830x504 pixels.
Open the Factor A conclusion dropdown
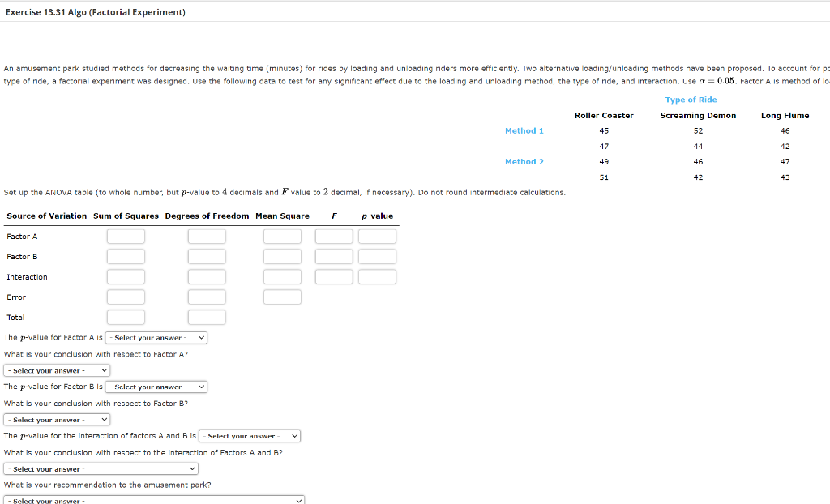(56, 369)
